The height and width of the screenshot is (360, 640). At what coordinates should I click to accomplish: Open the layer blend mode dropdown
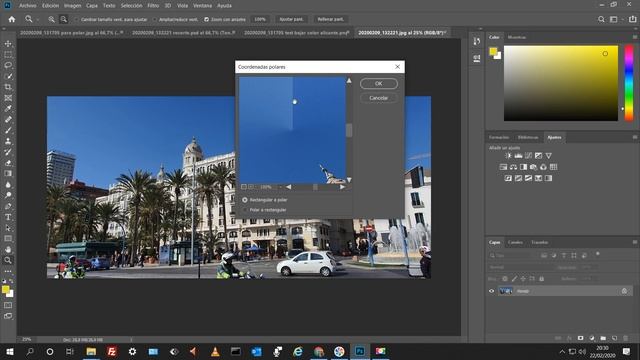point(520,267)
